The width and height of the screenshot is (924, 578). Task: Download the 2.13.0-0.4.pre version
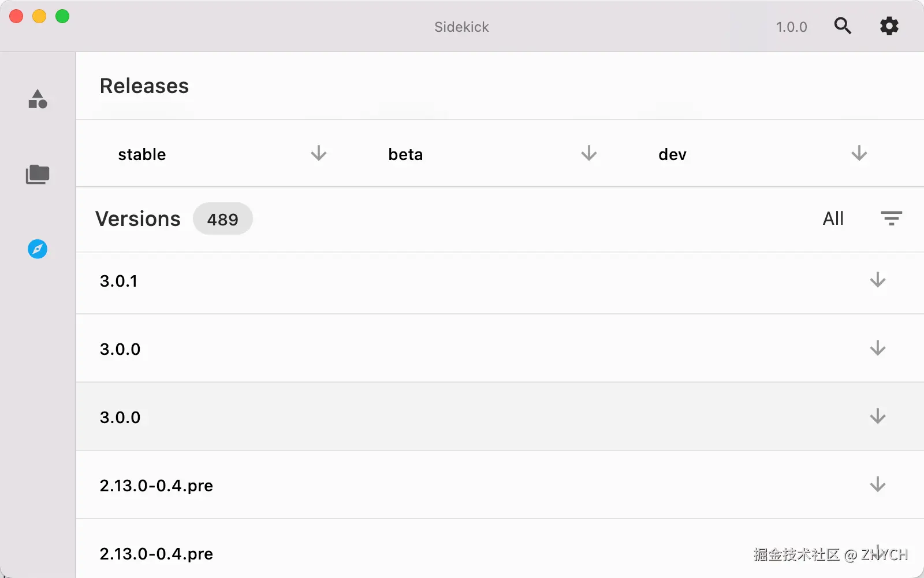point(877,484)
